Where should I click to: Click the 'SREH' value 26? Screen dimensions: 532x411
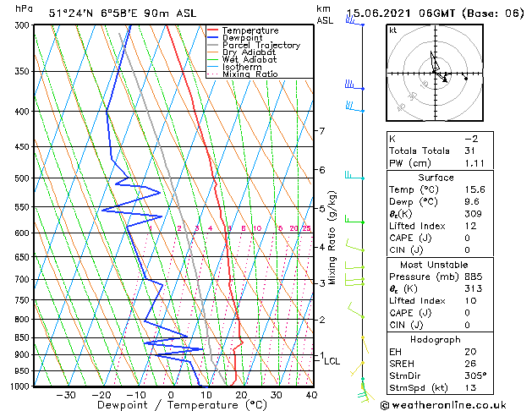tap(470, 364)
